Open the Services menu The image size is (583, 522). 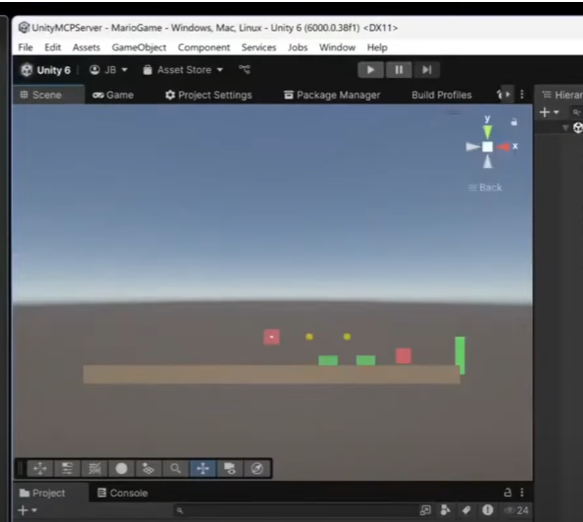tap(259, 48)
